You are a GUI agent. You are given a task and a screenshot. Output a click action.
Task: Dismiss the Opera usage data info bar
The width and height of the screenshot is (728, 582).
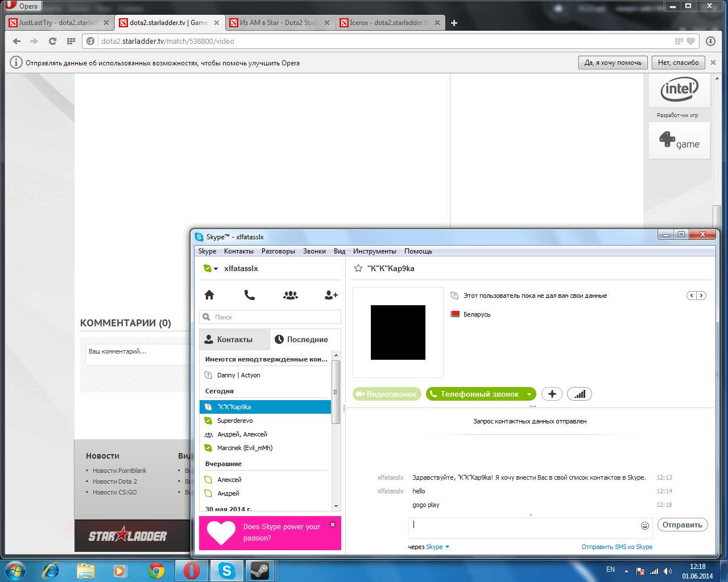pos(713,63)
